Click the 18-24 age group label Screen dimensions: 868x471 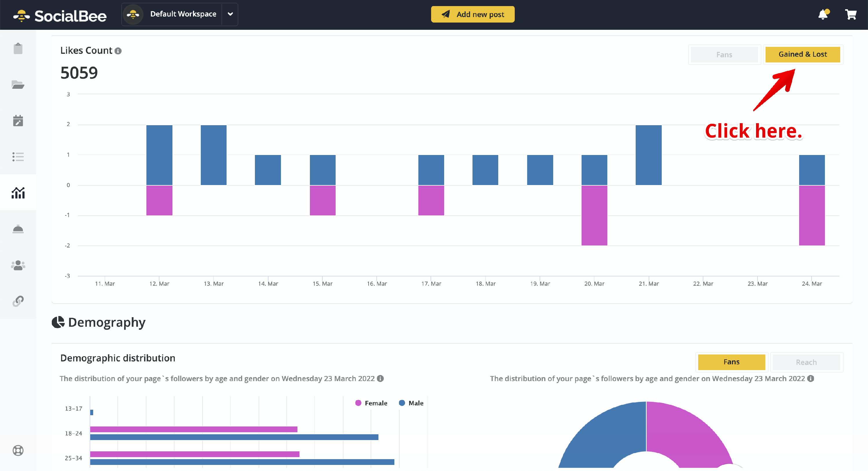pos(73,433)
